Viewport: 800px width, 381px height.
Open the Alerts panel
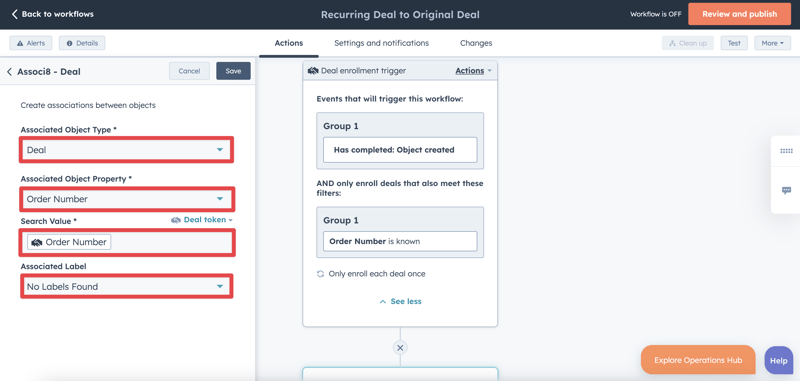(x=31, y=43)
